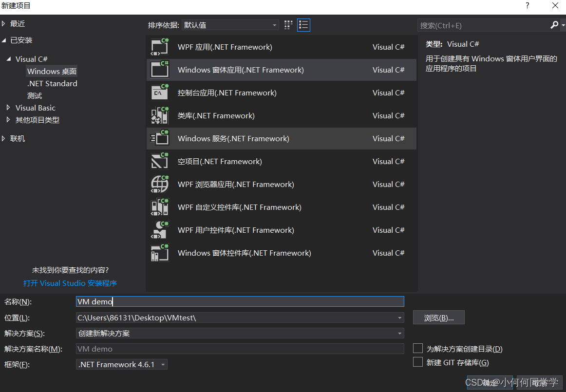The image size is (566, 392).
Task: Select Windows 窗体控件库(.NET Framework) template
Action: [x=282, y=253]
